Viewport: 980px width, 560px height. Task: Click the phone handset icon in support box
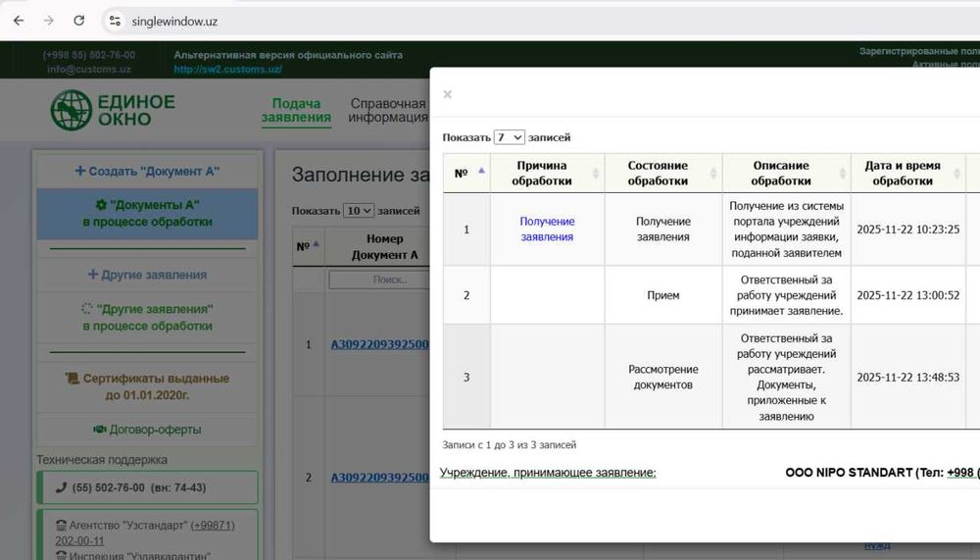coord(61,487)
